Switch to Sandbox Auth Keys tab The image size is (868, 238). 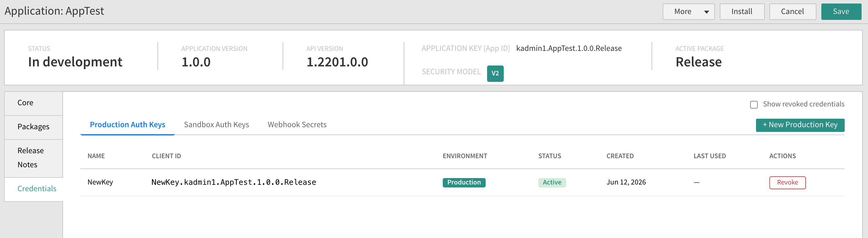pyautogui.click(x=216, y=125)
